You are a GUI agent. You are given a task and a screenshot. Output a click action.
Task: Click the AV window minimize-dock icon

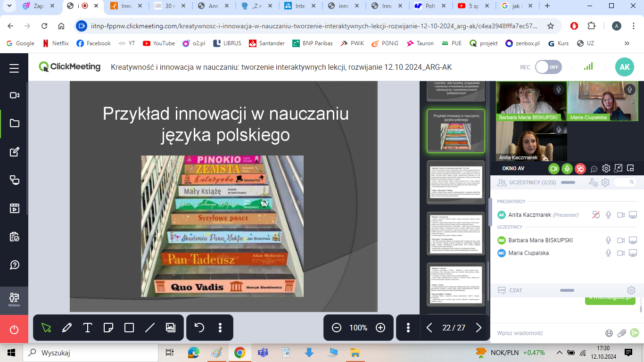(x=619, y=168)
